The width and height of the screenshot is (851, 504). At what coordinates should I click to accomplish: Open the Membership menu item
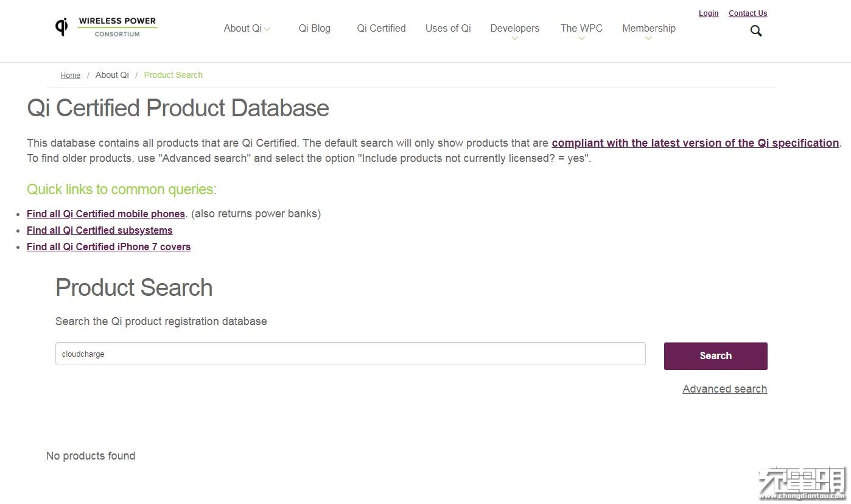[649, 28]
